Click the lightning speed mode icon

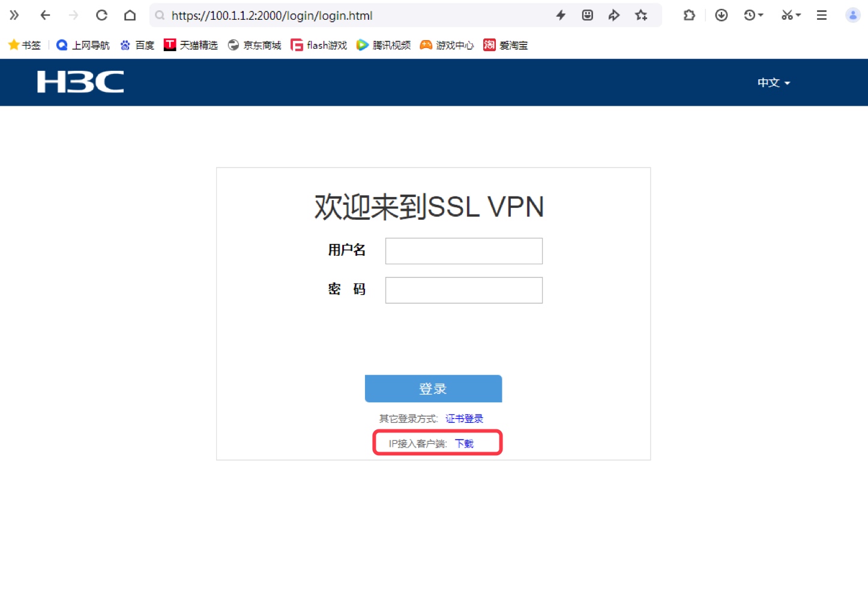(561, 16)
